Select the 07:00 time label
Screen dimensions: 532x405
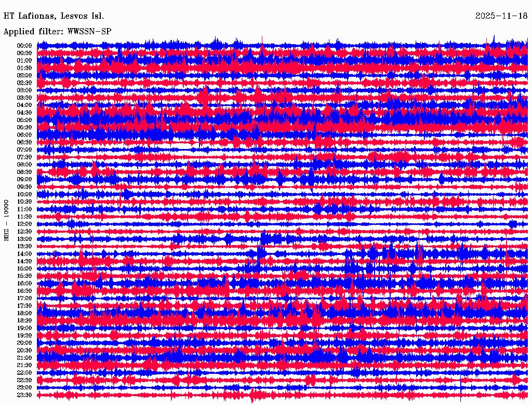[24, 150]
